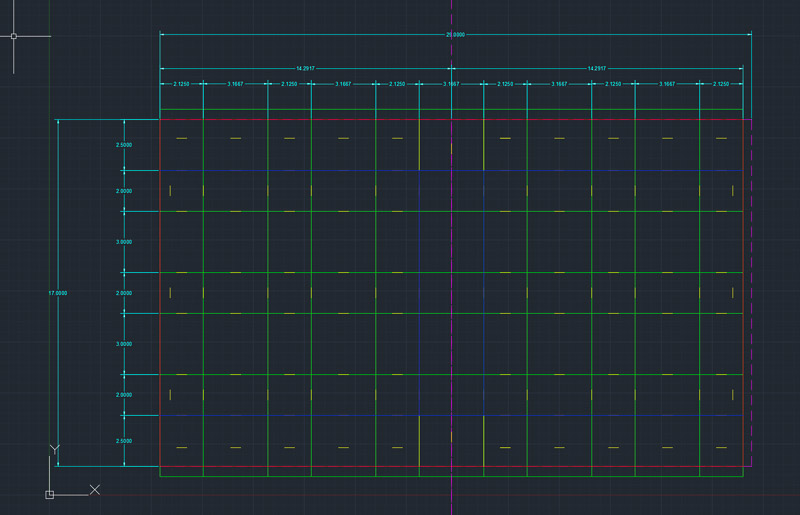Image resolution: width=800 pixels, height=515 pixels.
Task: Select the 17.0000 overall height dimension text
Action: click(58, 293)
